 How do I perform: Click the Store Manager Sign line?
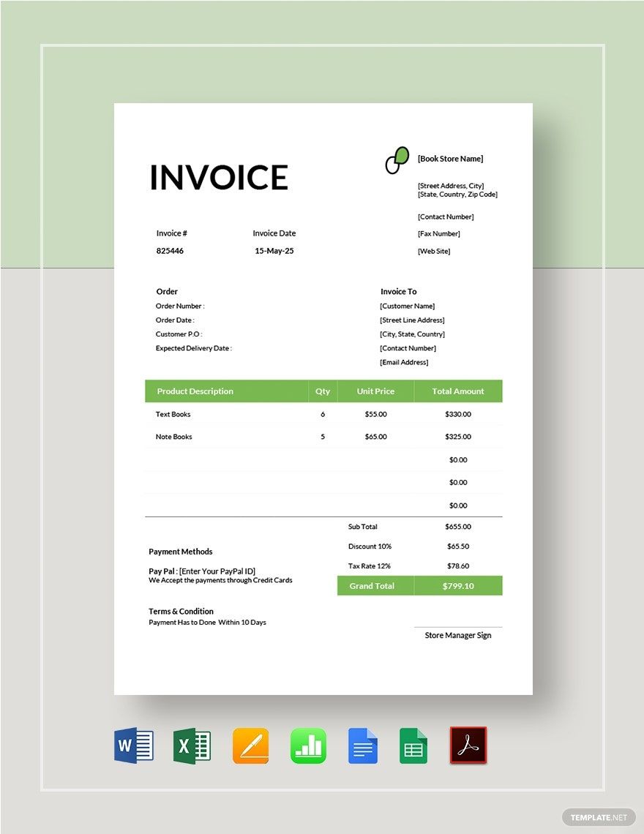[x=457, y=635]
